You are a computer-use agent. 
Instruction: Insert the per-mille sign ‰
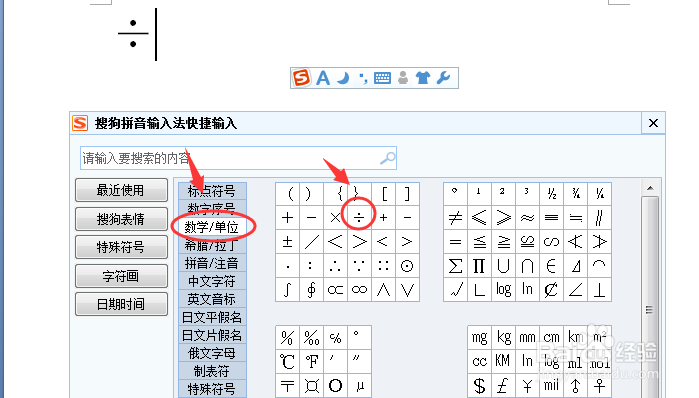(x=311, y=338)
